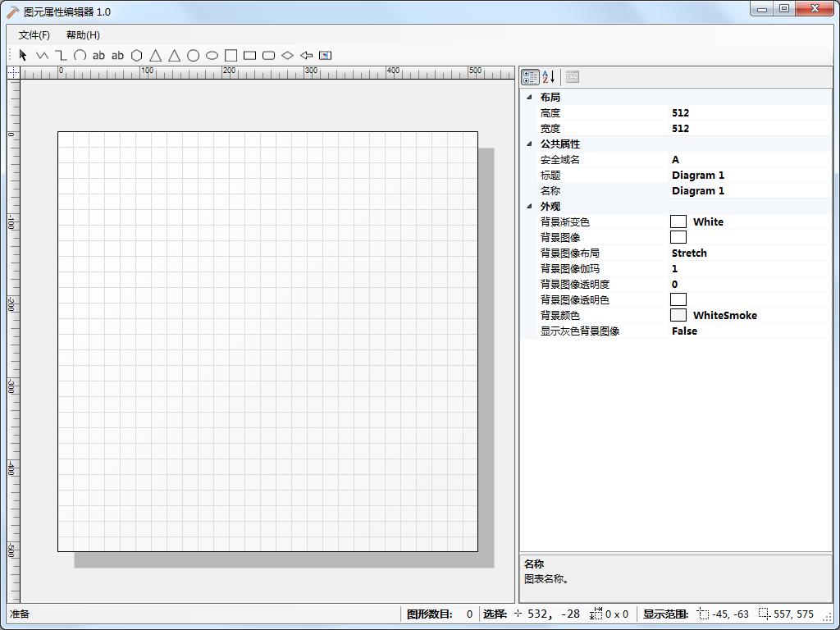This screenshot has height=630, width=840.
Task: Select the 背景图像布局 property label
Action: click(x=569, y=253)
